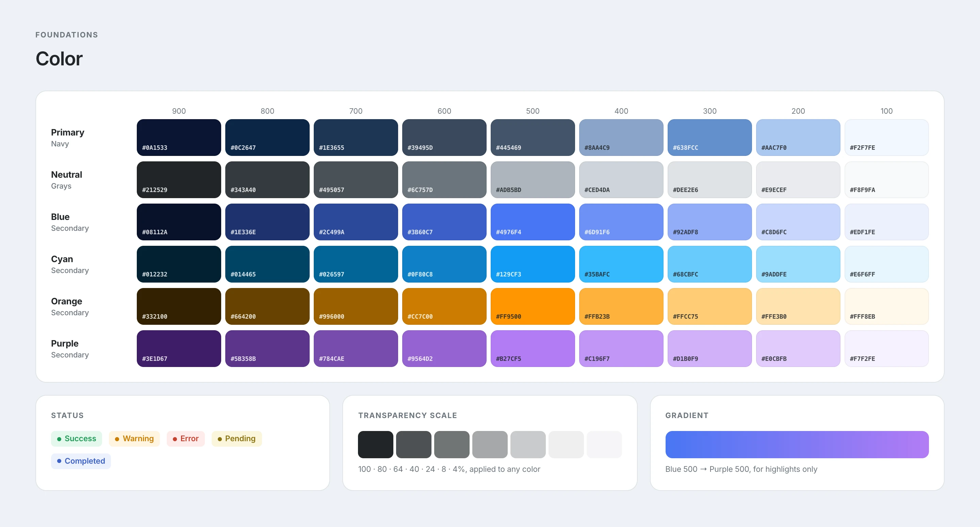The height and width of the screenshot is (527, 980).
Task: Pick the #9564D2 purple swatch
Action: click(444, 349)
